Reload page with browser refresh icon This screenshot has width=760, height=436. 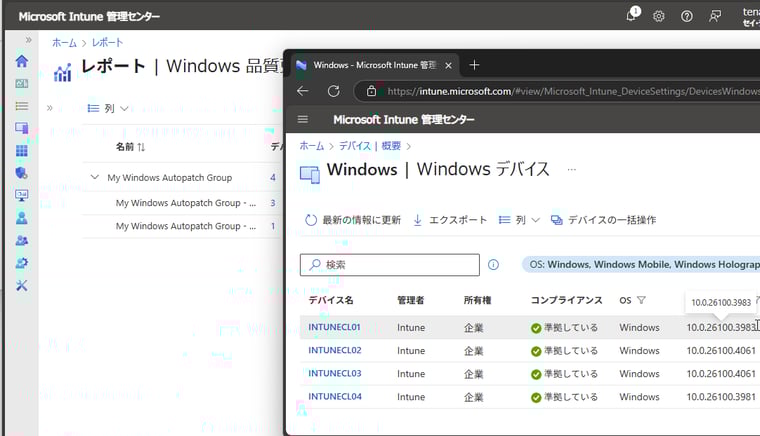click(x=333, y=91)
